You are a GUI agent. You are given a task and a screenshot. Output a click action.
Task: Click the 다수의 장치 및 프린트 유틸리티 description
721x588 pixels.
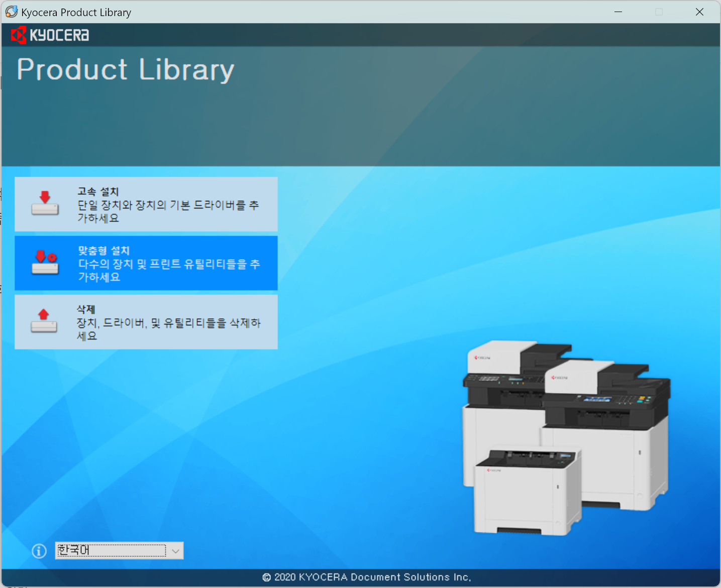coord(169,270)
